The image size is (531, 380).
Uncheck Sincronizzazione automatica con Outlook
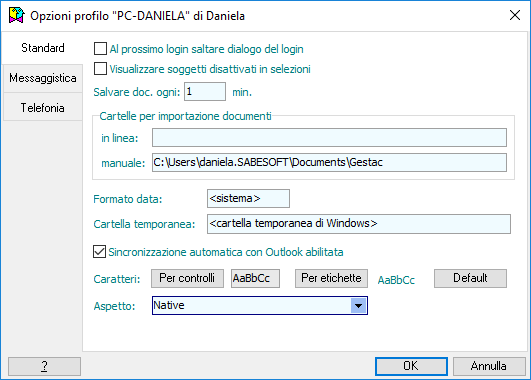[x=100, y=252]
